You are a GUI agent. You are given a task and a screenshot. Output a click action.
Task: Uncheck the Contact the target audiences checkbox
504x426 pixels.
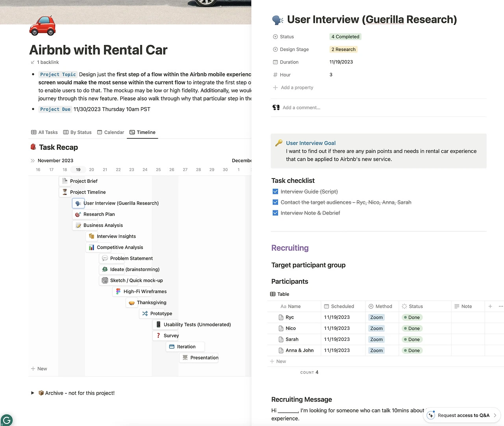(x=275, y=202)
